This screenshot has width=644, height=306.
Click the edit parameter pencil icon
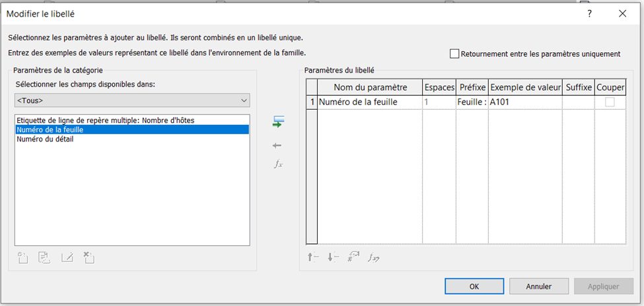pos(67,258)
